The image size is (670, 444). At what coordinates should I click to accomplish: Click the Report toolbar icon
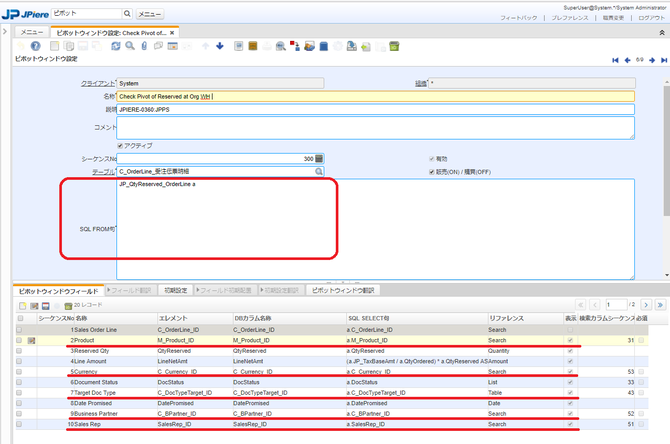[x=238, y=46]
